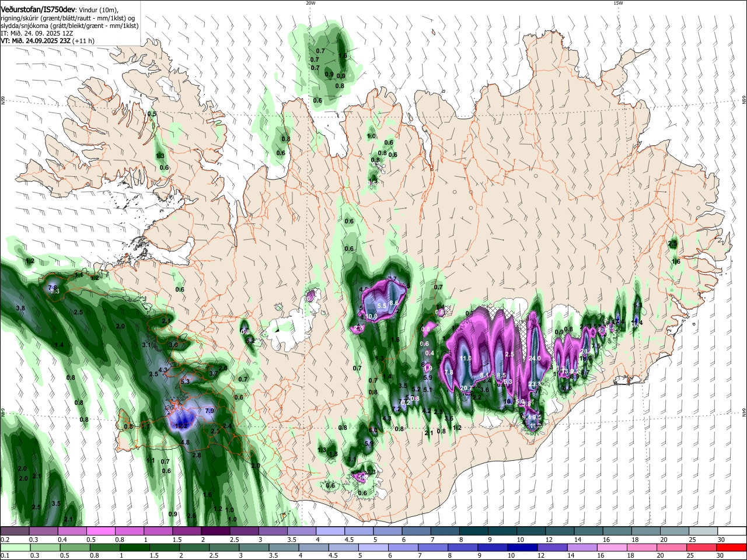Click the 24.0 precipitation value on the map
The image size is (747, 560).
[535, 358]
